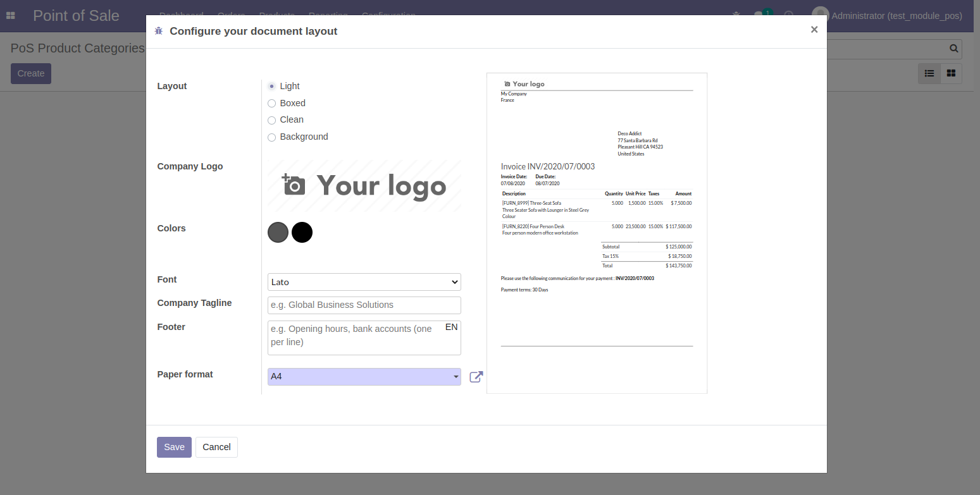Viewport: 980px width, 495px height.
Task: Expand the Paper format A4 dropdown
Action: point(364,377)
